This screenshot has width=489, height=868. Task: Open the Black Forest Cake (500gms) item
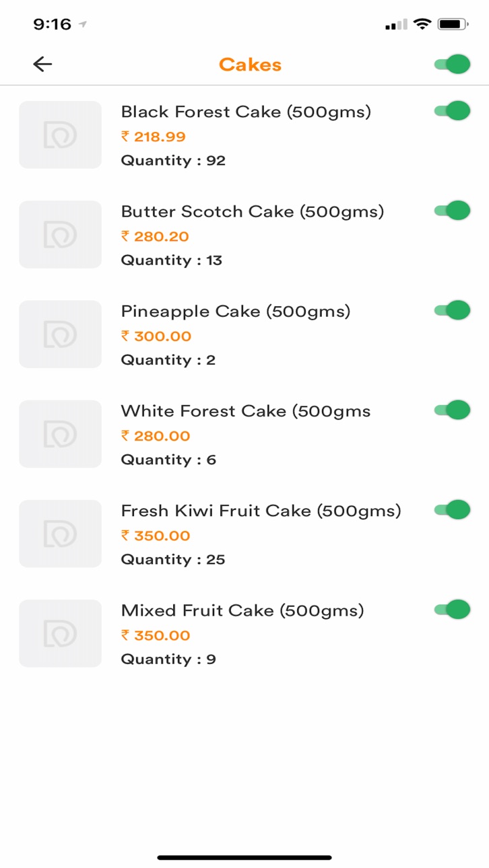[246, 112]
